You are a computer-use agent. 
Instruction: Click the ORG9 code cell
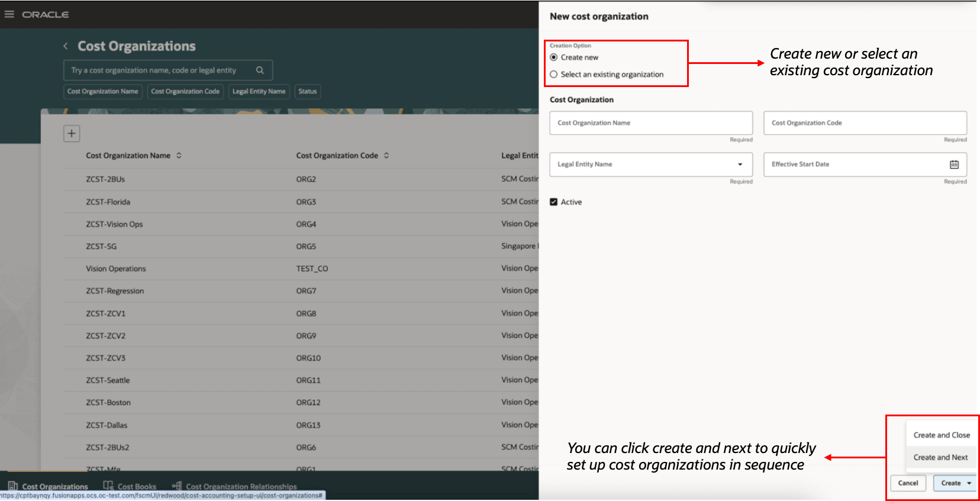(307, 336)
